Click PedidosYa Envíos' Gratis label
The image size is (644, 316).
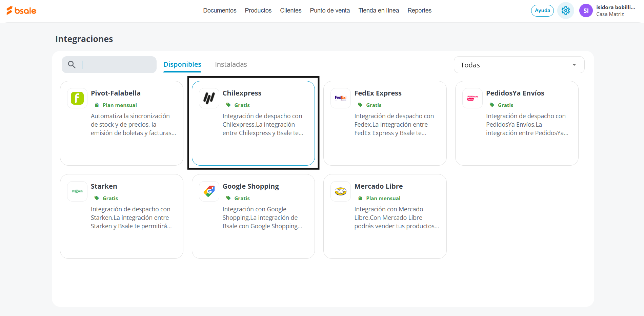pyautogui.click(x=505, y=105)
